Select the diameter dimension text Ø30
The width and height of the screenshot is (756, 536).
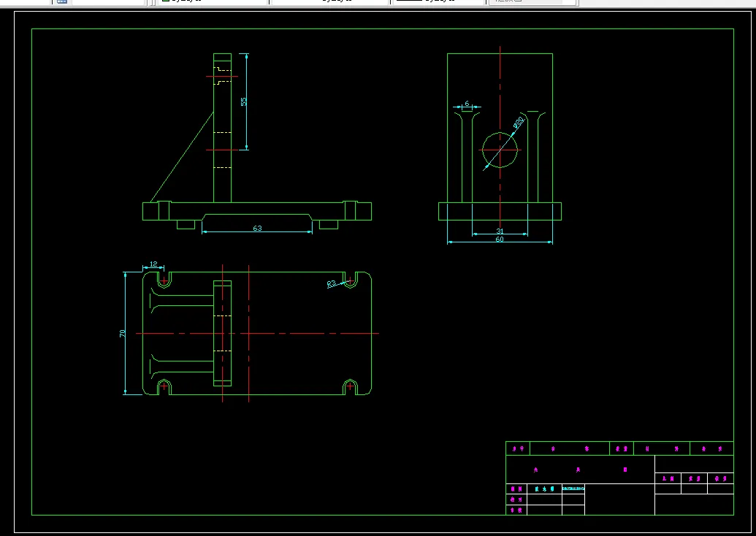[519, 122]
